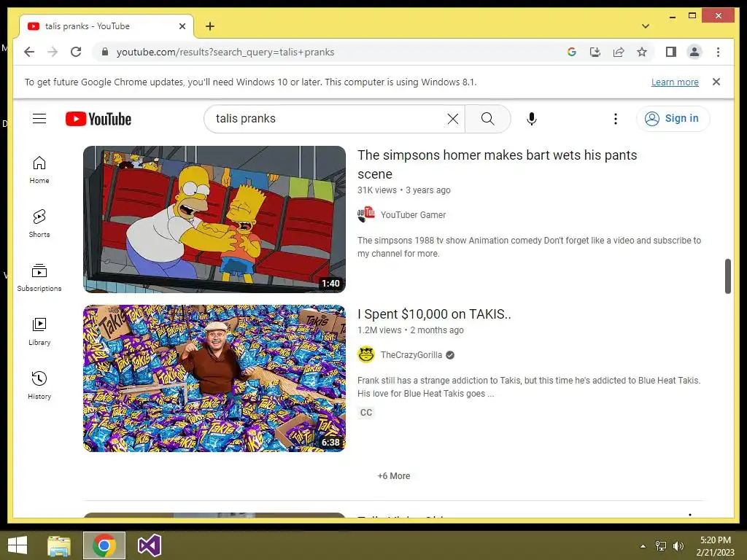Show hidden tray icons arrow

tap(643, 546)
